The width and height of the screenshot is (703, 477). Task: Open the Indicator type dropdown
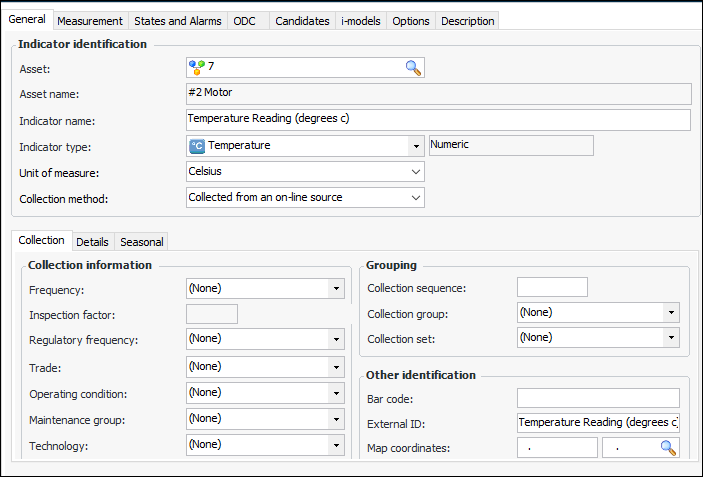(x=415, y=146)
